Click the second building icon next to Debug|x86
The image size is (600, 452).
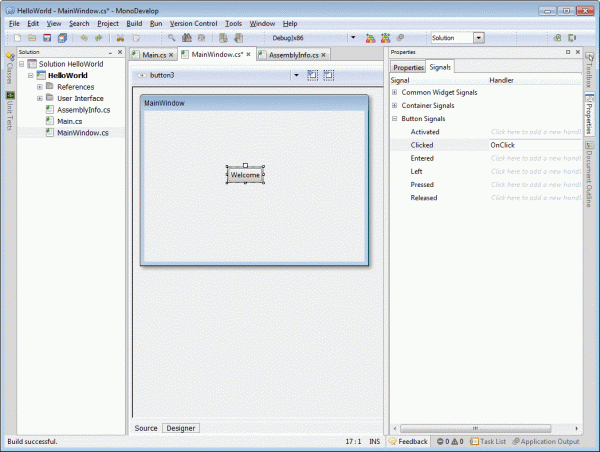tap(238, 38)
